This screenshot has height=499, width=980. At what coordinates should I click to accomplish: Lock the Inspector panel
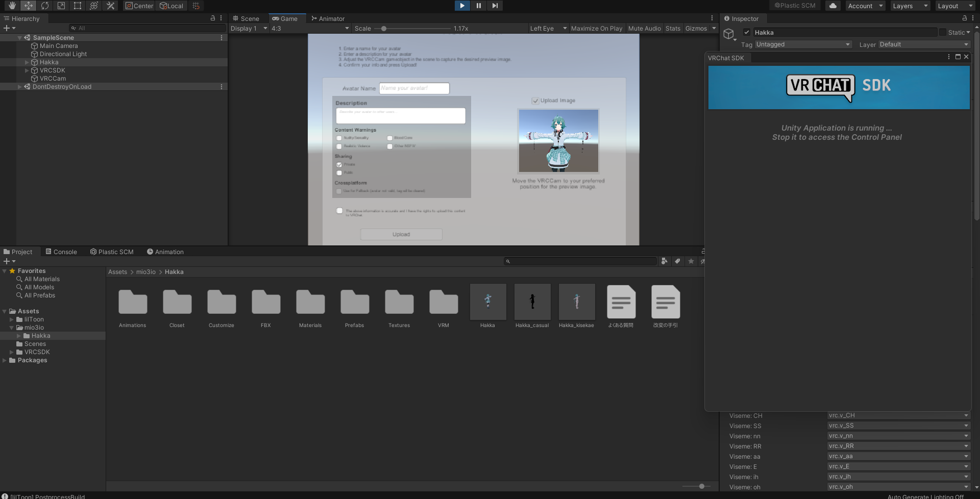tap(965, 18)
